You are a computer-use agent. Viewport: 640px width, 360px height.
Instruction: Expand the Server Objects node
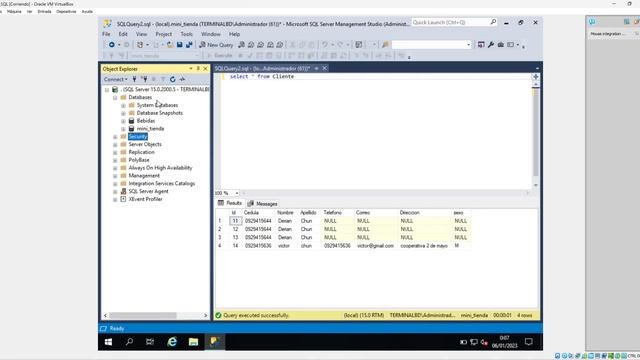(x=115, y=144)
